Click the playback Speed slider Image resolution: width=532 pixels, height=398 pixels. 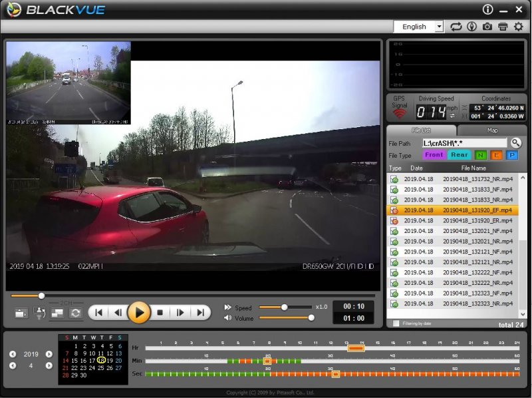pos(284,307)
